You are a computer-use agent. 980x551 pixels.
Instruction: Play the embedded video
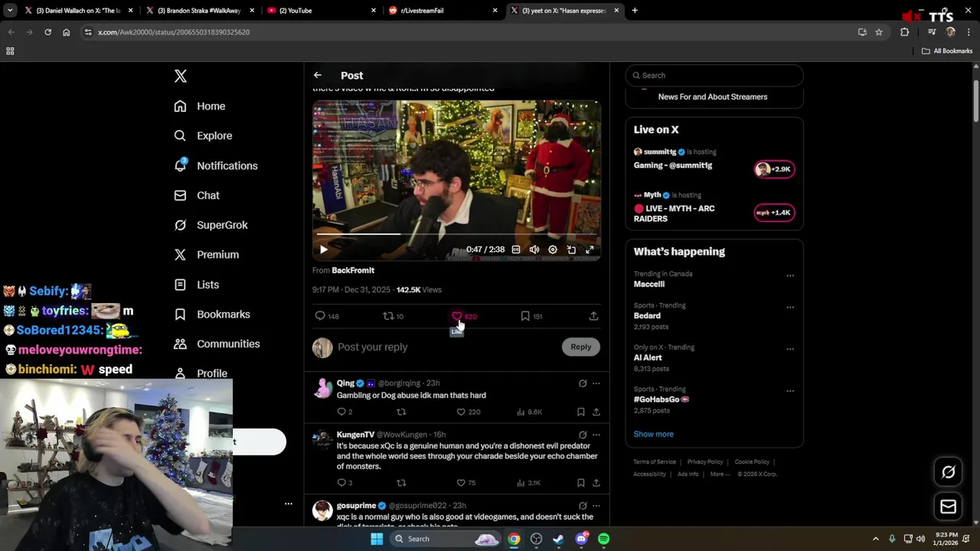324,249
